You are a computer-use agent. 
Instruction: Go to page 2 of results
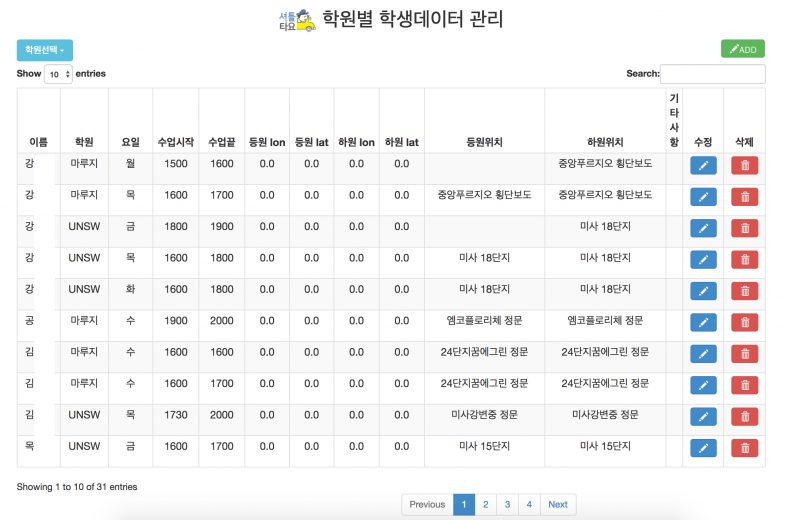[485, 504]
